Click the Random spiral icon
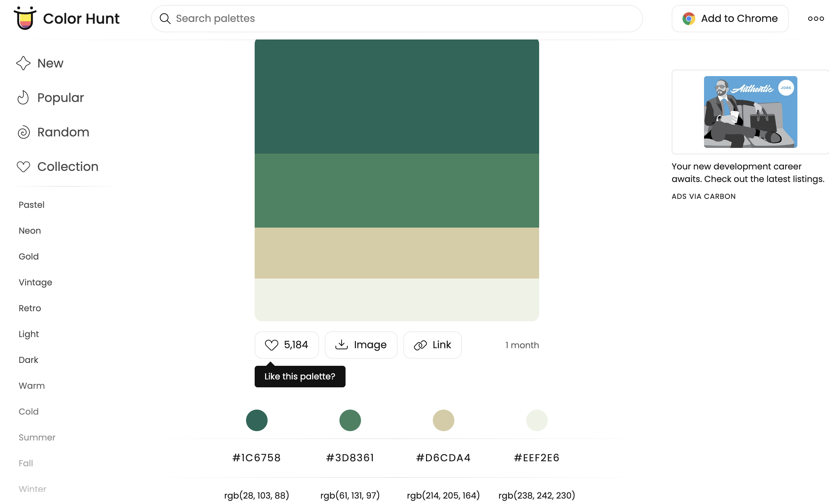This screenshot has width=829, height=504. coord(24,132)
